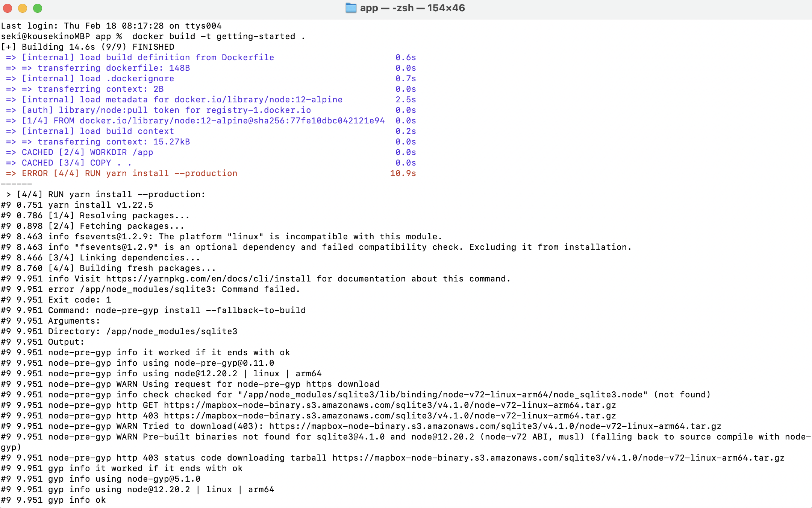Click the 'yarn install v1.22.5' line
The image size is (812, 508).
(x=77, y=205)
